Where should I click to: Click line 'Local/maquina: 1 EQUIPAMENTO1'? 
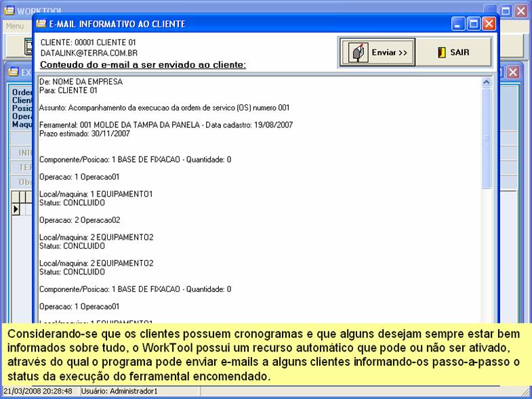point(96,194)
